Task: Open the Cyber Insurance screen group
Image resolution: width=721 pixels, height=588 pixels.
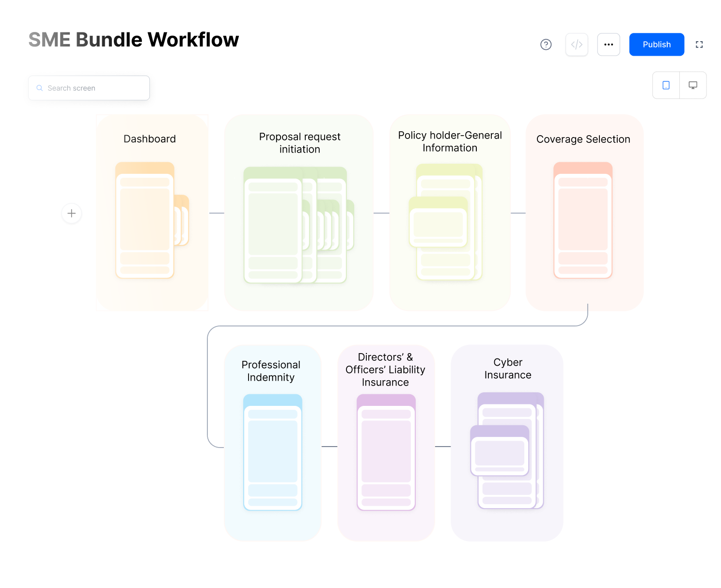Action: click(507, 450)
